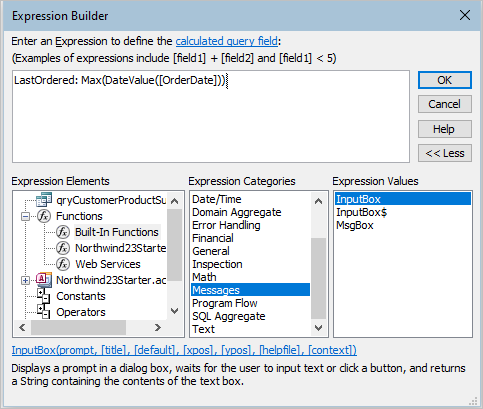Click inside the LastOrdered expression text box
483x409 pixels.
[x=211, y=116]
